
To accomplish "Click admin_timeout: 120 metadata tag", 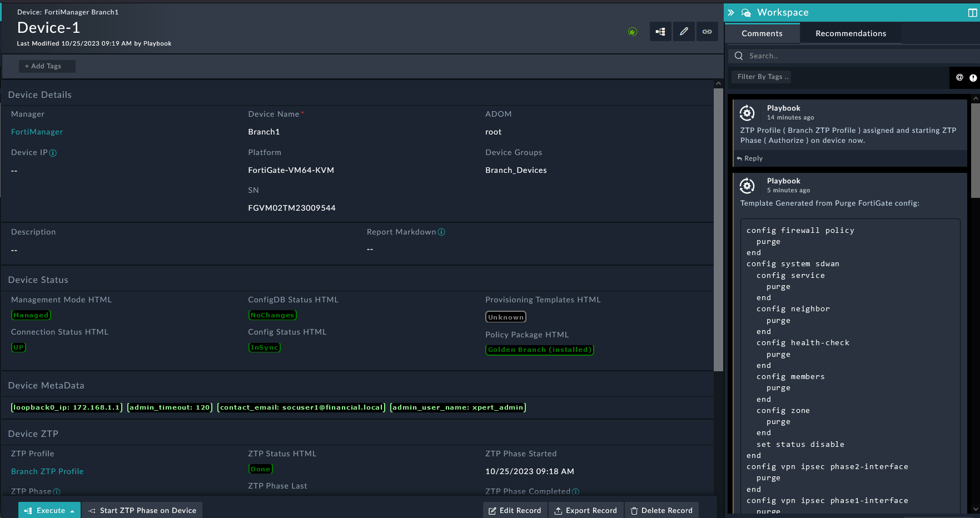I will coord(170,407).
